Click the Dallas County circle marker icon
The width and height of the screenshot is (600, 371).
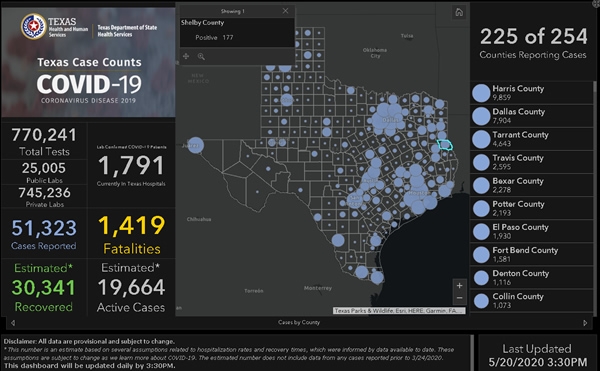(x=481, y=116)
